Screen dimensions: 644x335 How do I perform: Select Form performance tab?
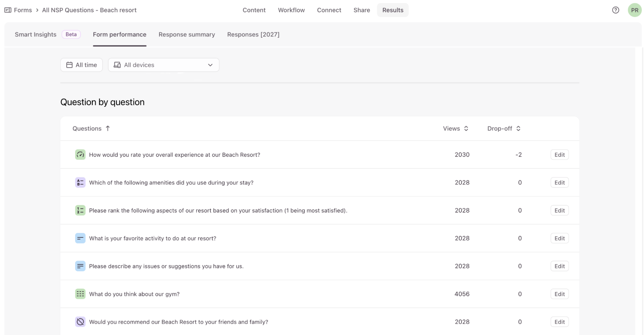120,34
